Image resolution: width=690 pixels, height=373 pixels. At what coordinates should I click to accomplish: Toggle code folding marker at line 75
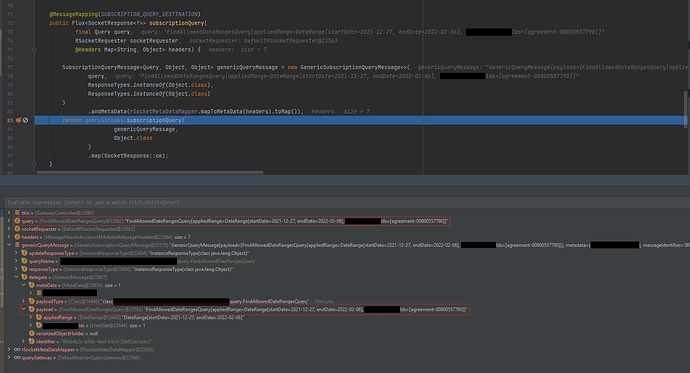tap(34, 50)
